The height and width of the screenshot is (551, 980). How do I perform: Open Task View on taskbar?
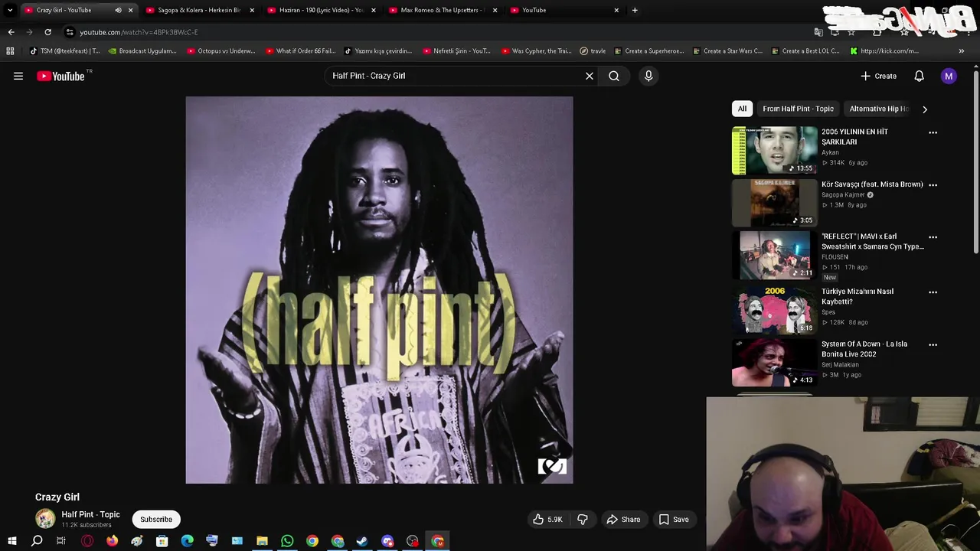tap(61, 541)
